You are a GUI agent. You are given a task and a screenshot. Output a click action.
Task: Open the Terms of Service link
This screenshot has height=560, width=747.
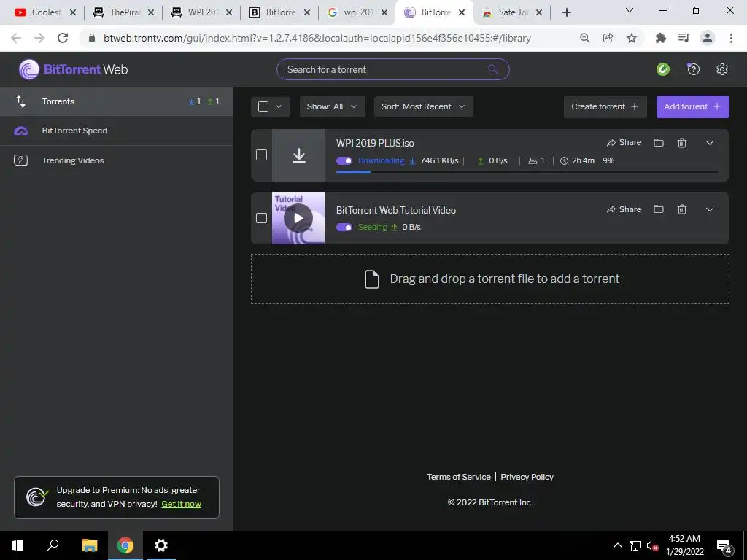[458, 477]
